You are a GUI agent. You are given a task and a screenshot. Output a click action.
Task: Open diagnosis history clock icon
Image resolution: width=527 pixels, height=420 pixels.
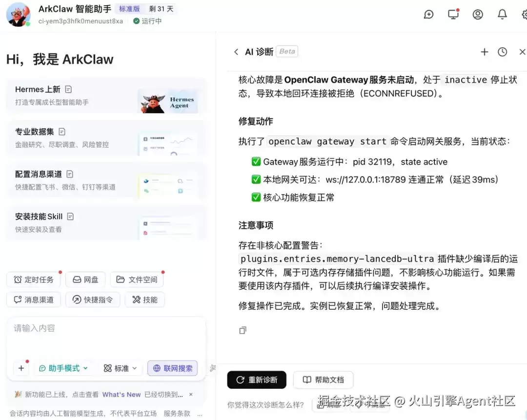pyautogui.click(x=503, y=52)
